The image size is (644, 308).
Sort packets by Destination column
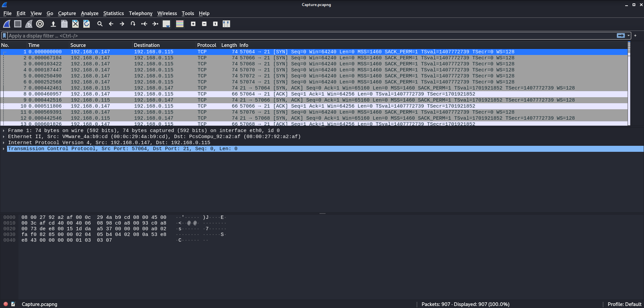pos(164,45)
